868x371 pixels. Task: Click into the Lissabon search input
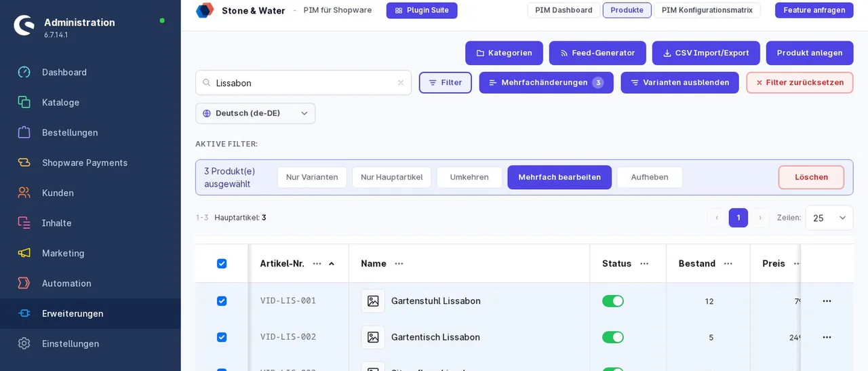[304, 83]
